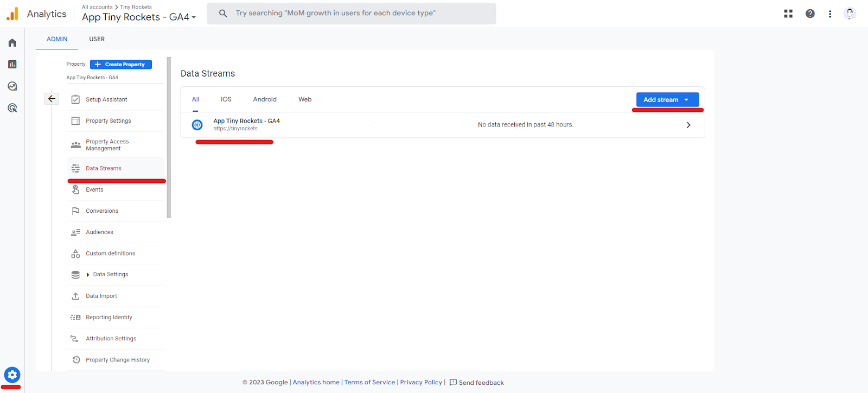Viewport: 868px width, 393px height.
Task: Click the Setup Assistant checkbox icon
Action: coord(75,99)
